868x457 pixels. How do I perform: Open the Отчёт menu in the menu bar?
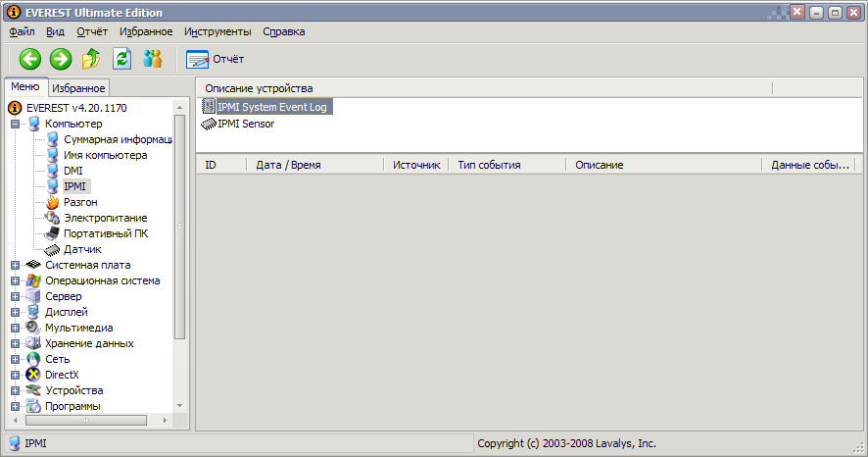[92, 31]
